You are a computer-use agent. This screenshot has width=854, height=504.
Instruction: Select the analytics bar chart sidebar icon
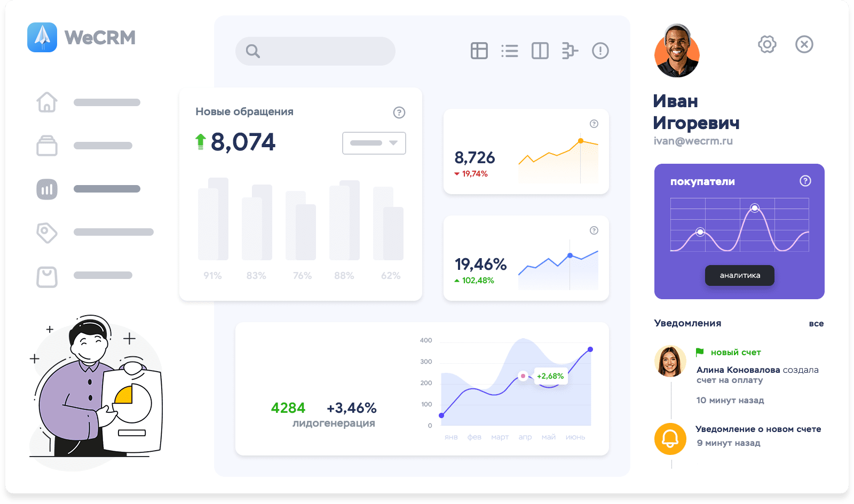(47, 189)
